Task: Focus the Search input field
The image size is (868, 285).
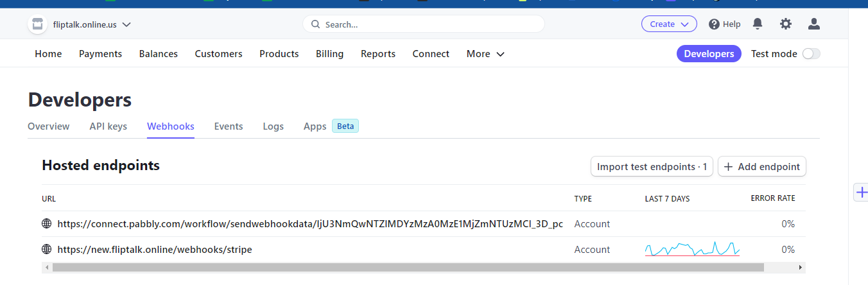Action: click(424, 24)
